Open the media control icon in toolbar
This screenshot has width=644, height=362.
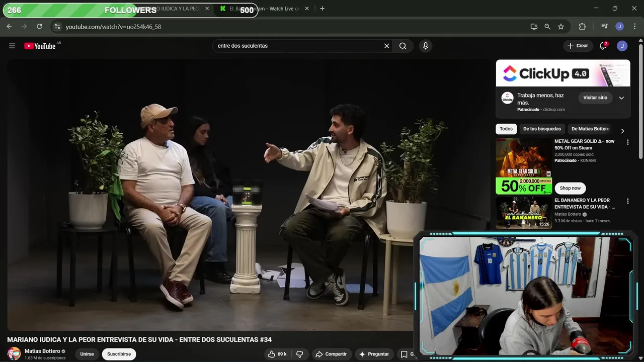[605, 27]
